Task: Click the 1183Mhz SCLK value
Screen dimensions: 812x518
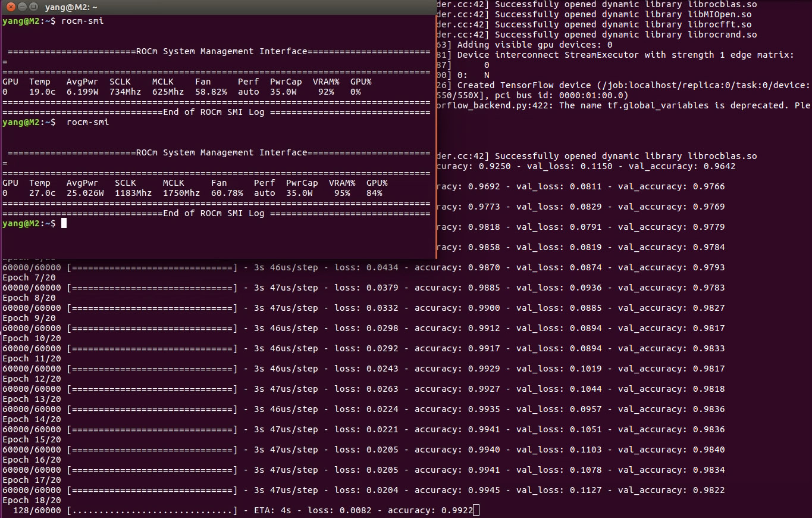Action: click(133, 193)
